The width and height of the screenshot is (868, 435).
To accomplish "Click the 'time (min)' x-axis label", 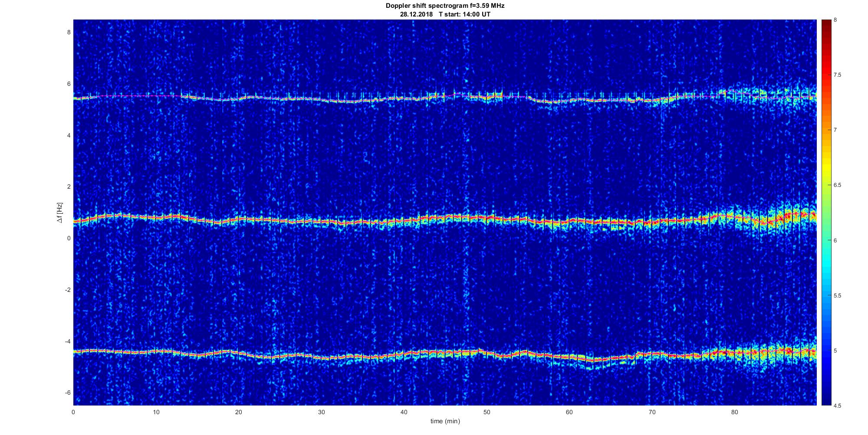I will [445, 421].
